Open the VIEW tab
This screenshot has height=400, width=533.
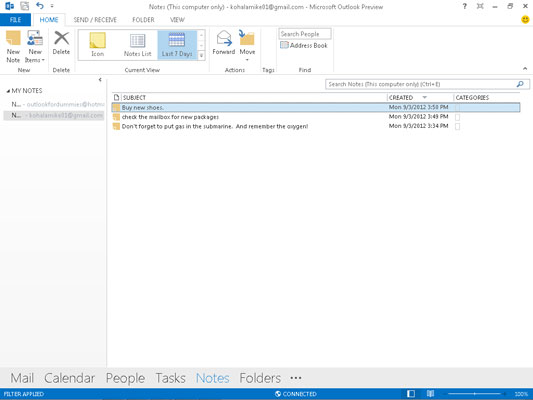[x=177, y=20]
